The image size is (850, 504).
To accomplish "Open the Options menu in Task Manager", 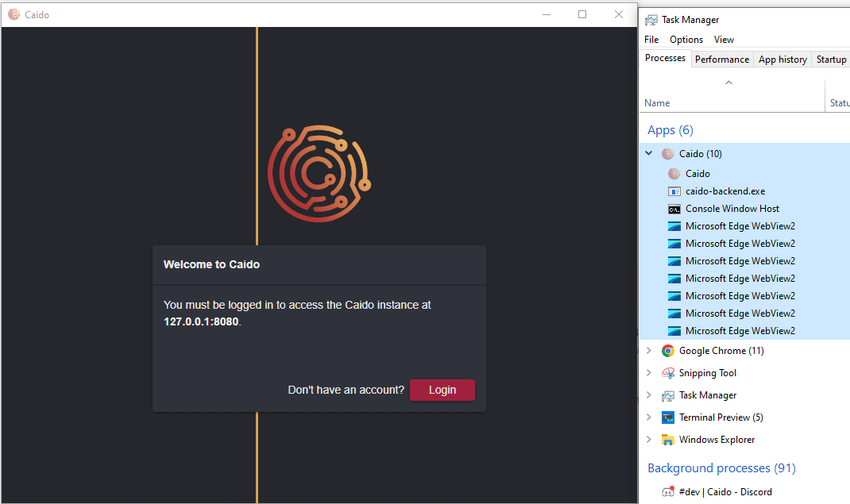I will coord(686,39).
